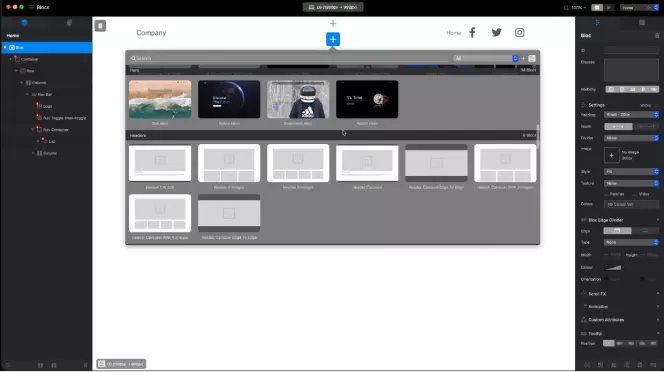Open the divider Colour gradient swatch
Image resolution: width=664 pixels, height=372 pixels.
(613, 267)
